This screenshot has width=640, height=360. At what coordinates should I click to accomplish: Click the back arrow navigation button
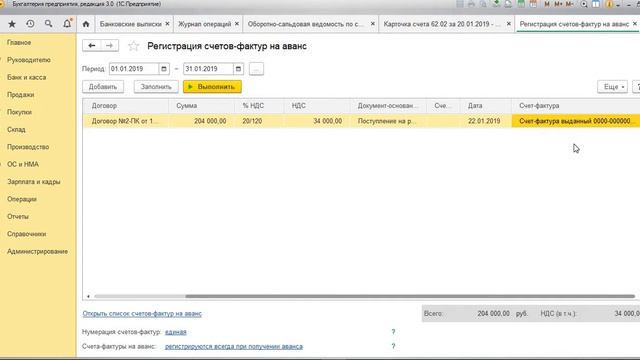coord(92,45)
